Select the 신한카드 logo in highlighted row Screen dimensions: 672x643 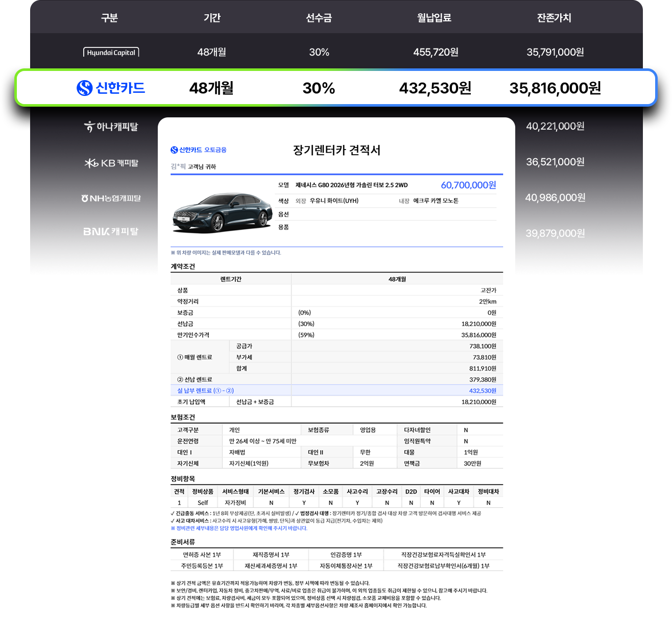coord(111,88)
